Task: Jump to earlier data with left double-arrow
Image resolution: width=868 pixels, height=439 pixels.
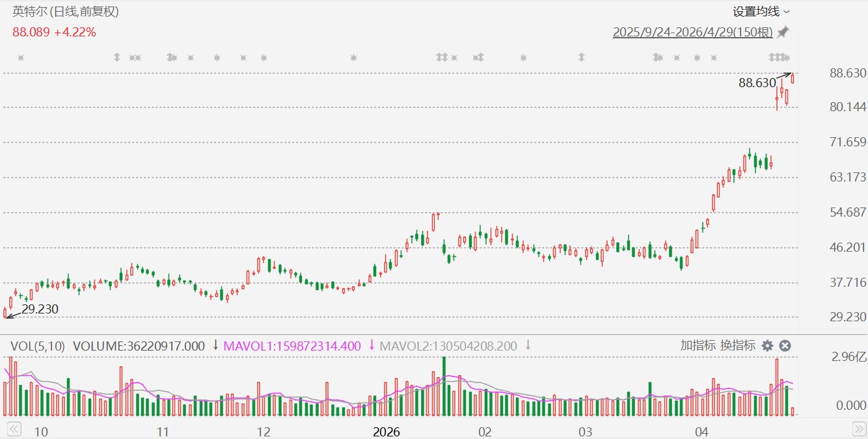Action: (x=14, y=429)
